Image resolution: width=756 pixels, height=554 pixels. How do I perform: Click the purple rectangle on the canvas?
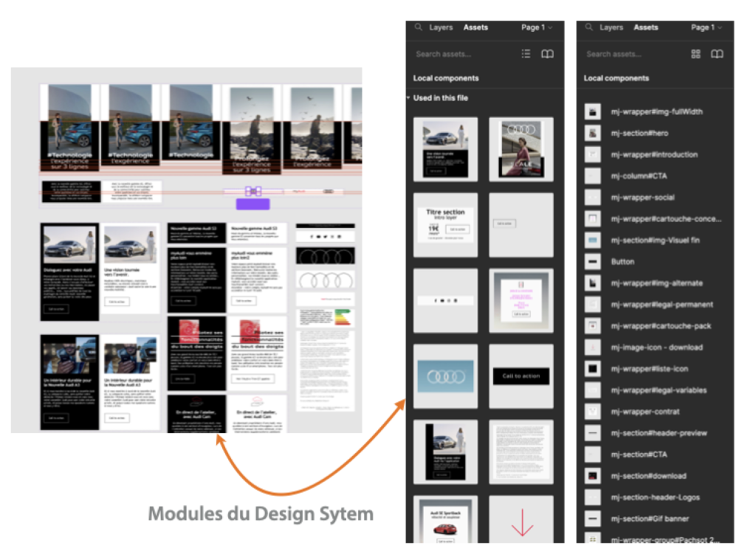(x=252, y=204)
